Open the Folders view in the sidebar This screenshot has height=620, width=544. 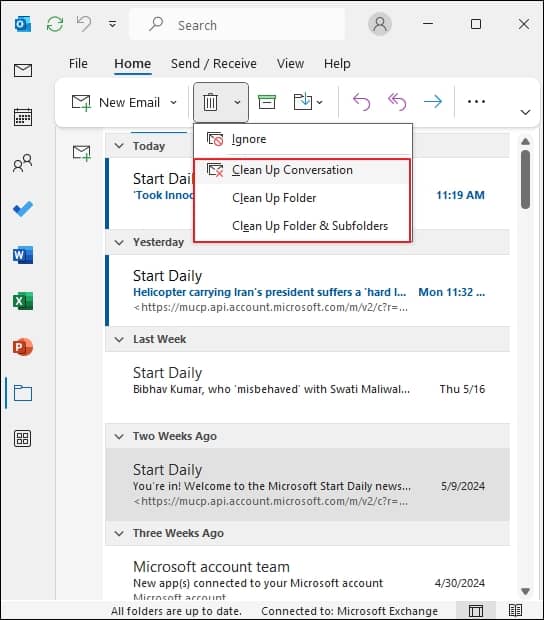point(23,393)
